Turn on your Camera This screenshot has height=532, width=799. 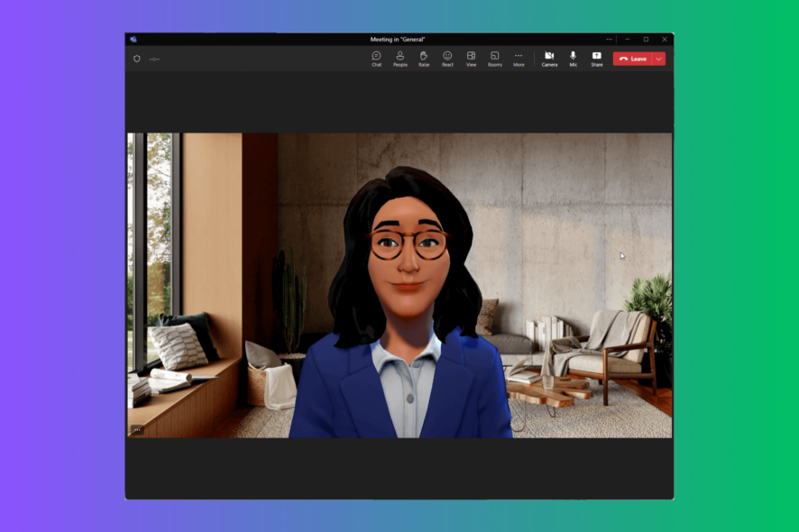[x=550, y=58]
